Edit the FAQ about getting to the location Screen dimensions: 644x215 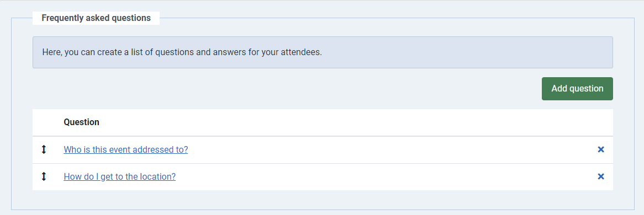click(119, 176)
